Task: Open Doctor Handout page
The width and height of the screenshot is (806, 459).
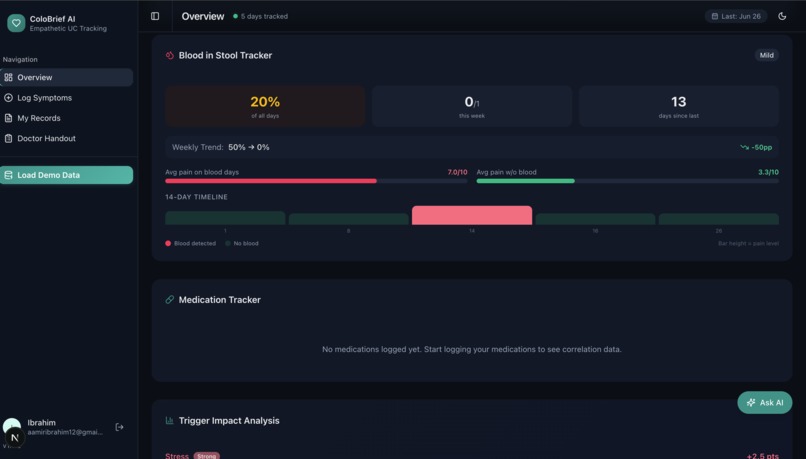Action: tap(66, 138)
